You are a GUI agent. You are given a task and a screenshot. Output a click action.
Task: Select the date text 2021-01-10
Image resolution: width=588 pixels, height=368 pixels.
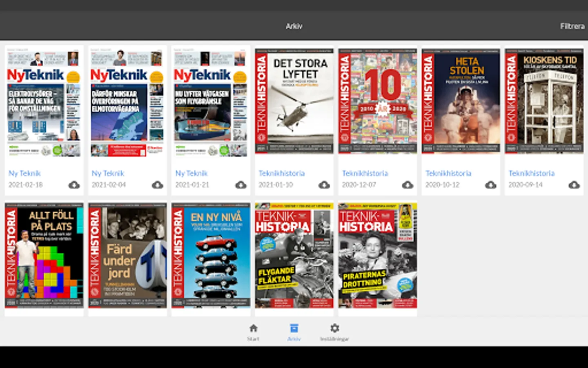276,185
